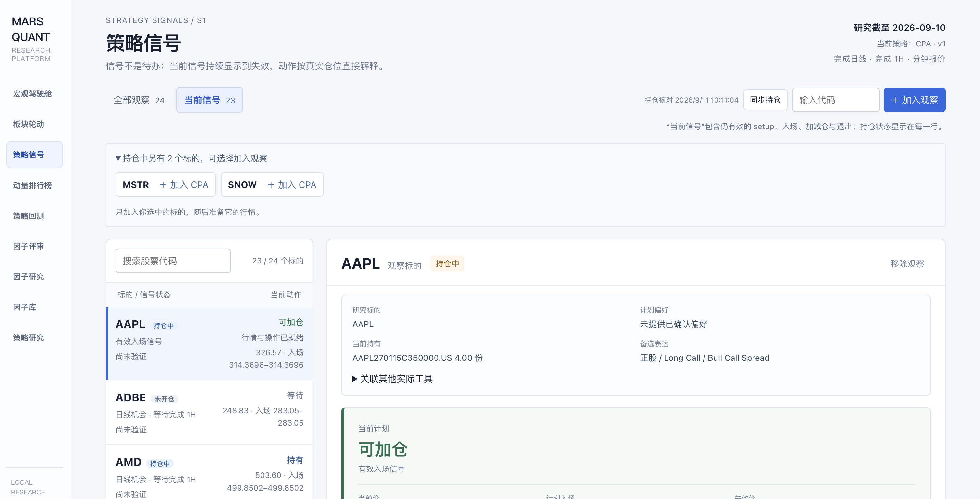Click the large 可加仓 plan heading
Screen dimensions: 980x499
(383, 450)
